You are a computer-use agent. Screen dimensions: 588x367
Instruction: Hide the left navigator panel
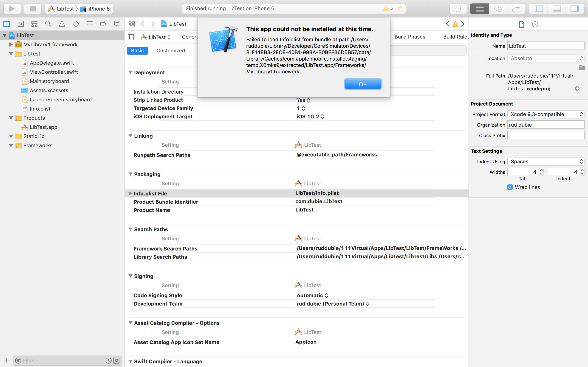[539, 9]
